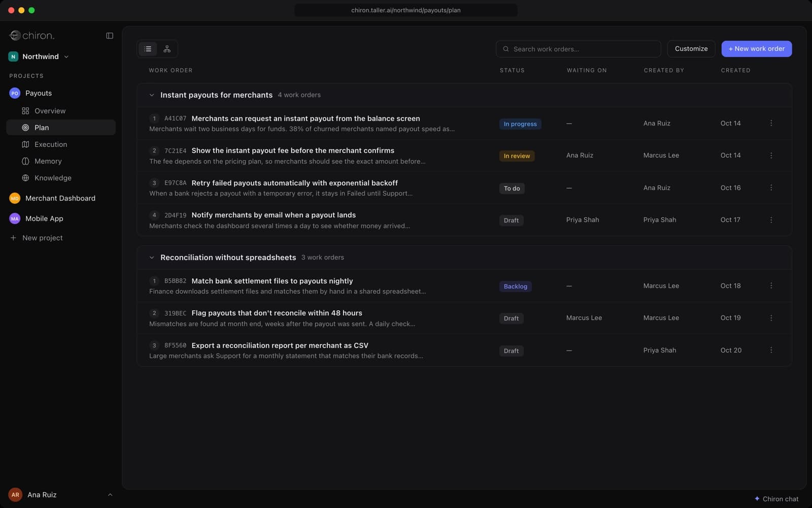Click the Merchant Dashboard MD badge
The image size is (812, 508).
[x=15, y=198]
